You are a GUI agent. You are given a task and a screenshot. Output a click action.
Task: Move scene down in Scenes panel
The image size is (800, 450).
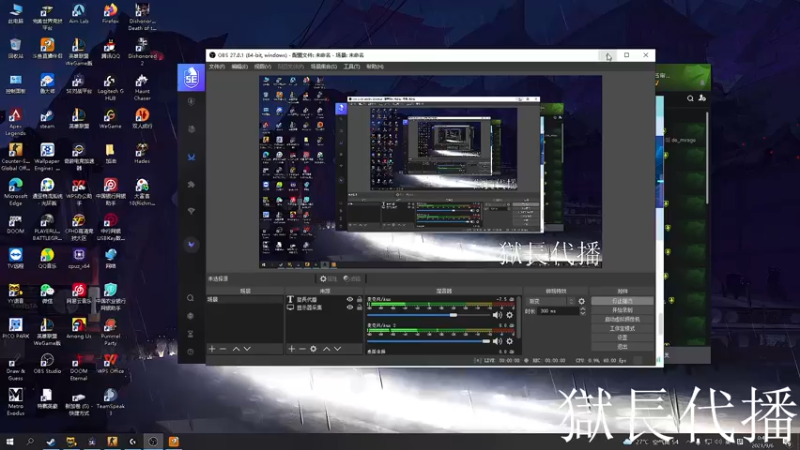tap(247, 349)
